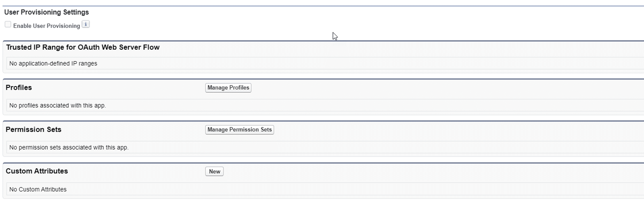644x203 pixels.
Task: Click the Profiles section heading
Action: pos(19,88)
